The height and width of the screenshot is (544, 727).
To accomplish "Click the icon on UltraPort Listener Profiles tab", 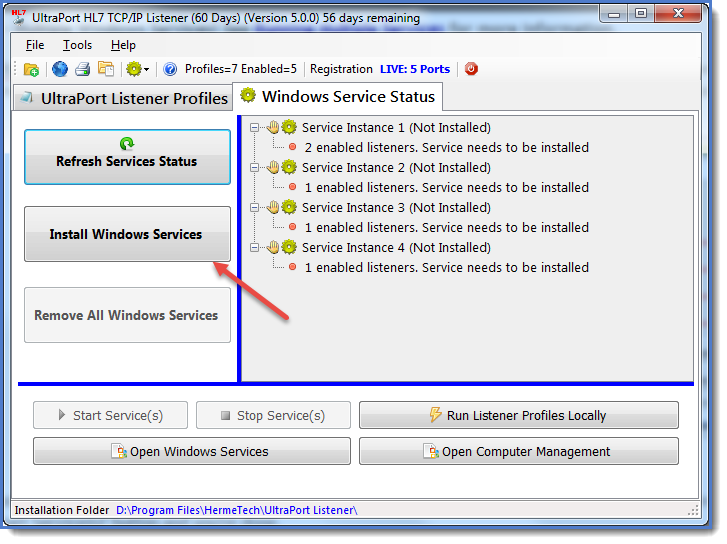I will tap(28, 98).
